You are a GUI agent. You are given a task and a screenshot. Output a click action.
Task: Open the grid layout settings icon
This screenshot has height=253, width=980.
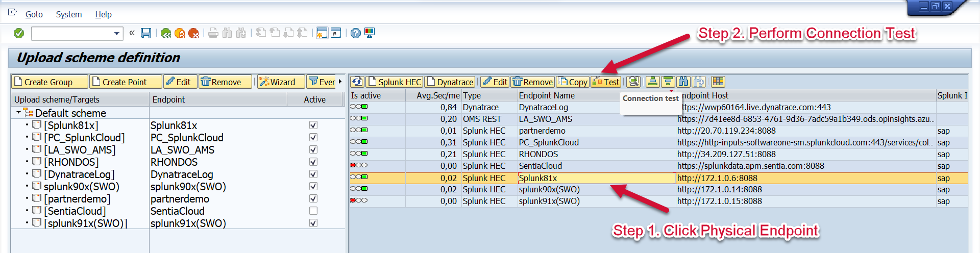[x=718, y=82]
